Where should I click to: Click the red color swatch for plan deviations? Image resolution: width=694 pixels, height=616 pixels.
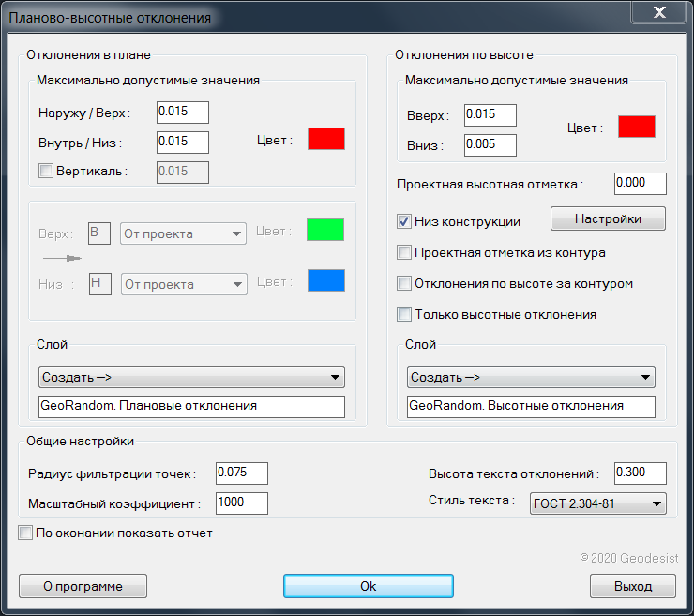pos(326,139)
